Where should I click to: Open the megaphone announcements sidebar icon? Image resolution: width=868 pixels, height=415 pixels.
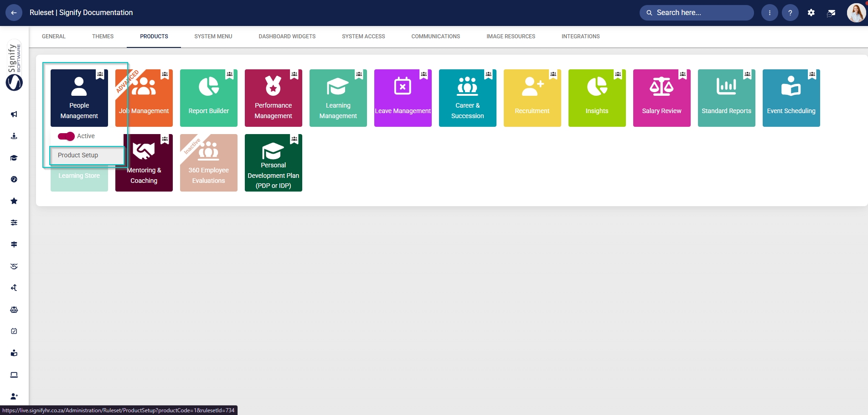click(14, 114)
